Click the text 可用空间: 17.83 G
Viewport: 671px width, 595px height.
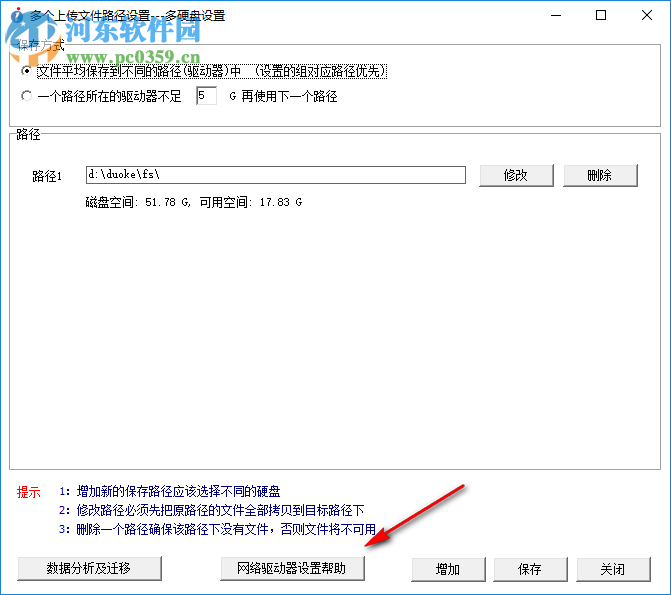pos(251,202)
